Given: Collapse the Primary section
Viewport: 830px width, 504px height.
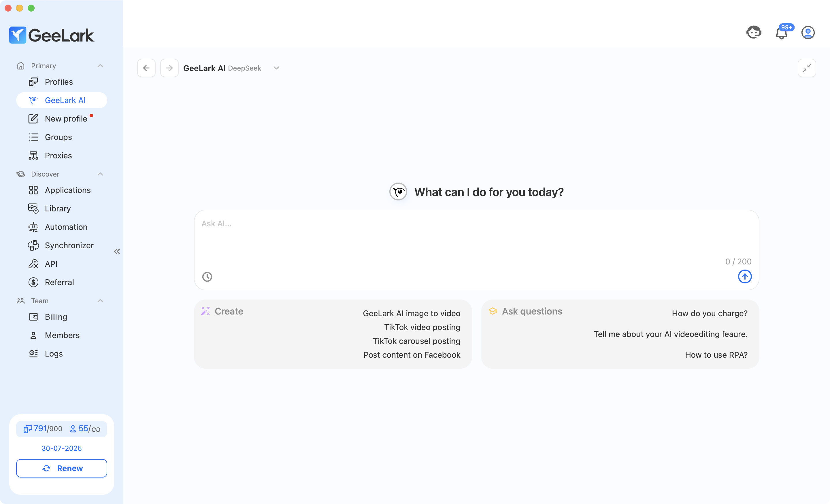Looking at the screenshot, I should (100, 66).
